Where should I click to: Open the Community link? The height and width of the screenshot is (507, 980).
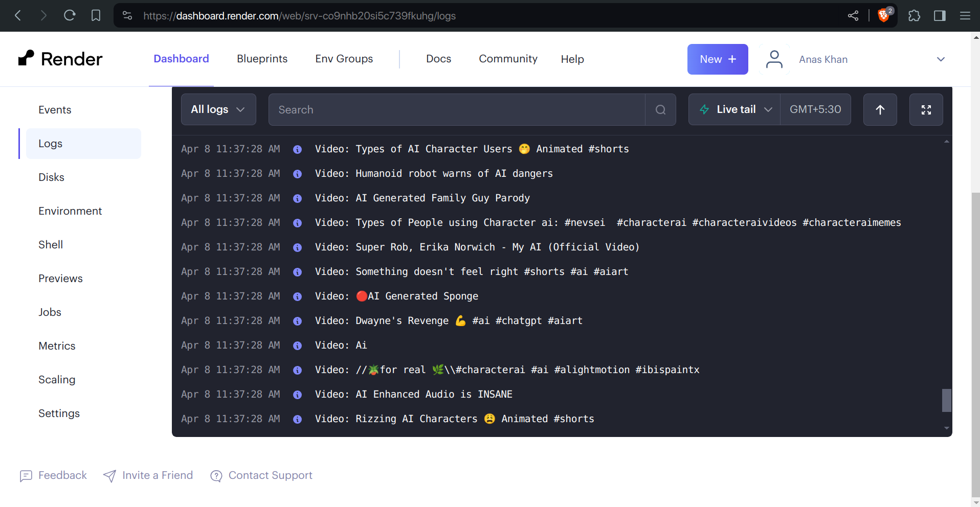pos(508,59)
